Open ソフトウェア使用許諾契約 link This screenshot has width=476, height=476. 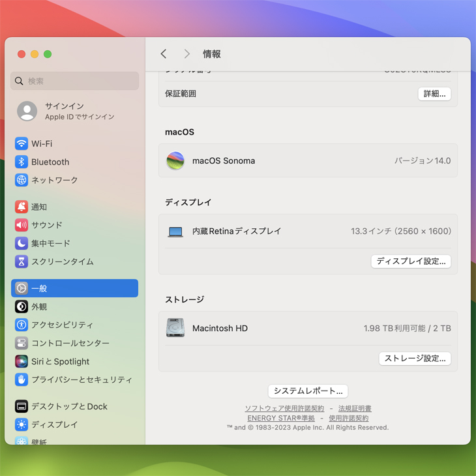pos(284,409)
